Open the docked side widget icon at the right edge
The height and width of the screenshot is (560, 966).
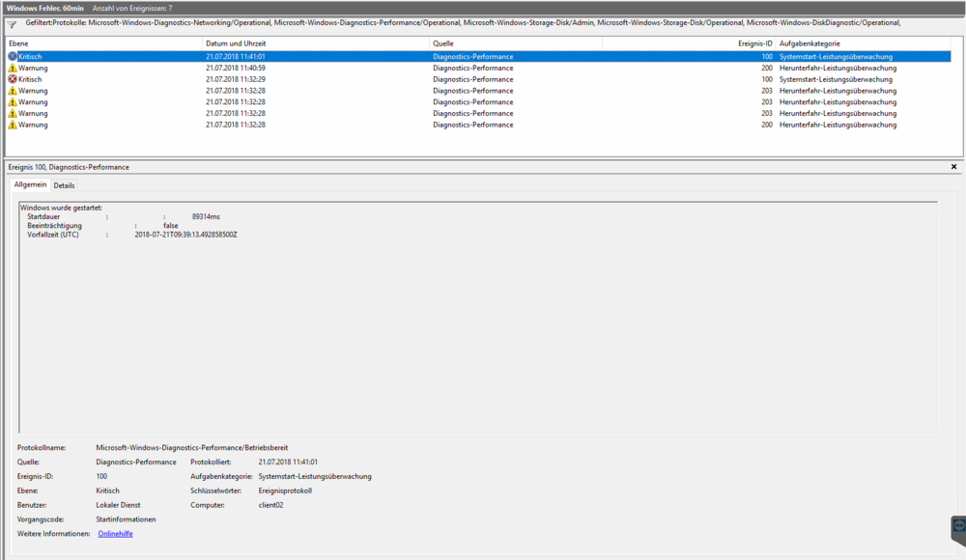957,529
